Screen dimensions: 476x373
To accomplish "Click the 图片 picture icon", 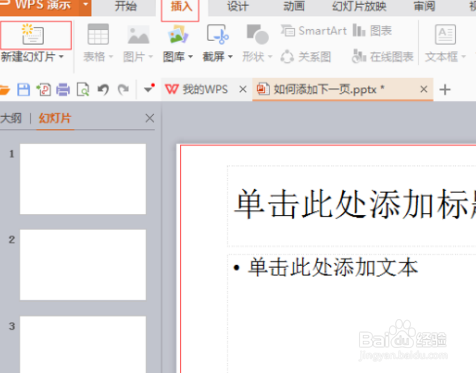I will click(138, 35).
